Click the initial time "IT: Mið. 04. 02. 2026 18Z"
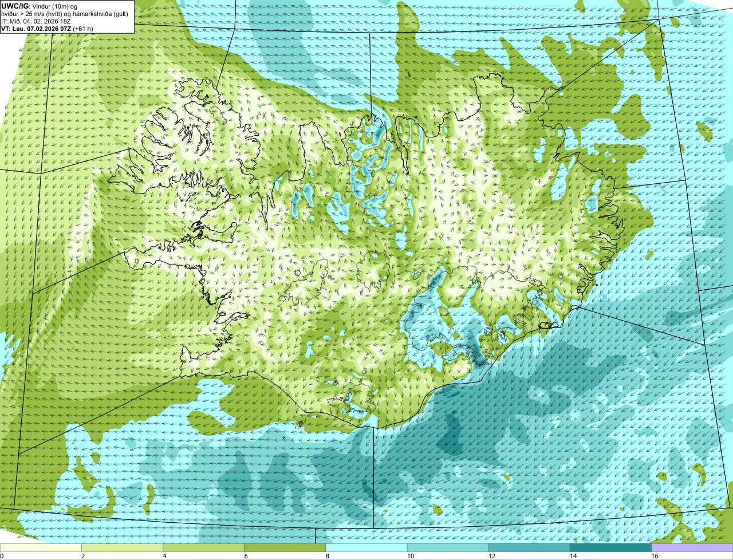Viewport: 733px width, 560px height. click(36, 21)
